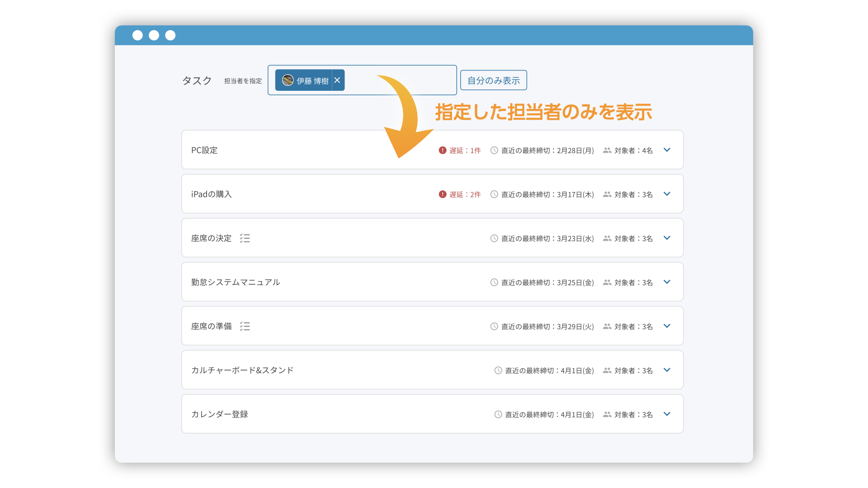Toggle 自分のみ表示 filter on
Viewport: 868px width, 488px height.
(493, 80)
